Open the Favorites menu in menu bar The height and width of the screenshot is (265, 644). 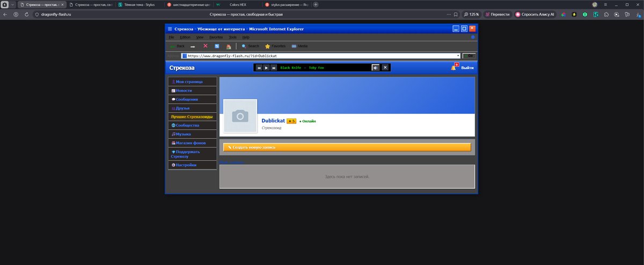click(216, 38)
